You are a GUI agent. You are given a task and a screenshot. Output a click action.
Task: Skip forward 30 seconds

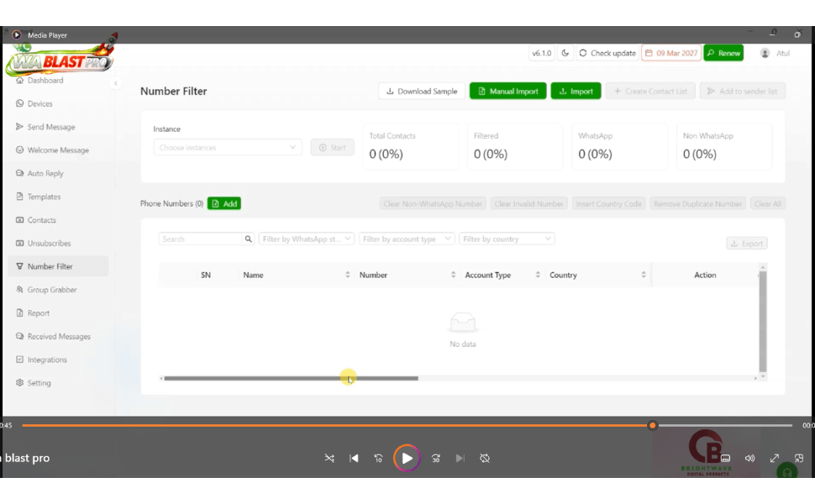tap(435, 459)
